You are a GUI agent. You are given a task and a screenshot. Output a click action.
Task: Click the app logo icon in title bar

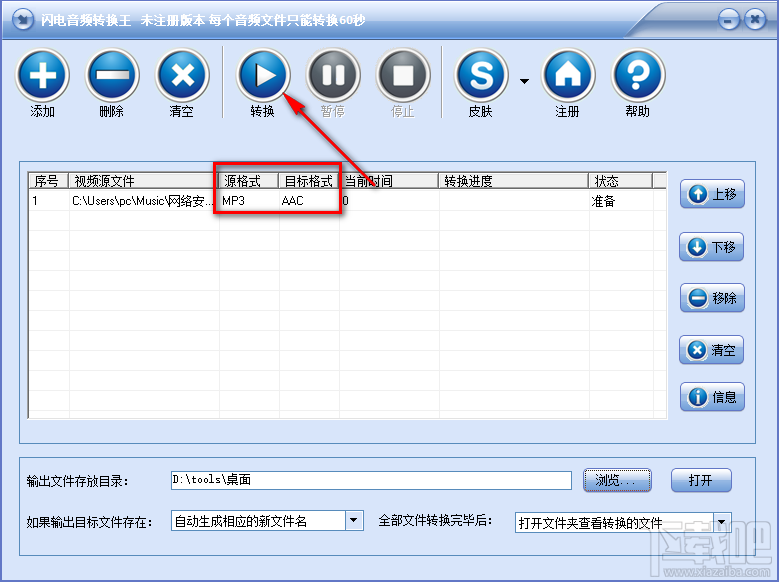point(23,20)
